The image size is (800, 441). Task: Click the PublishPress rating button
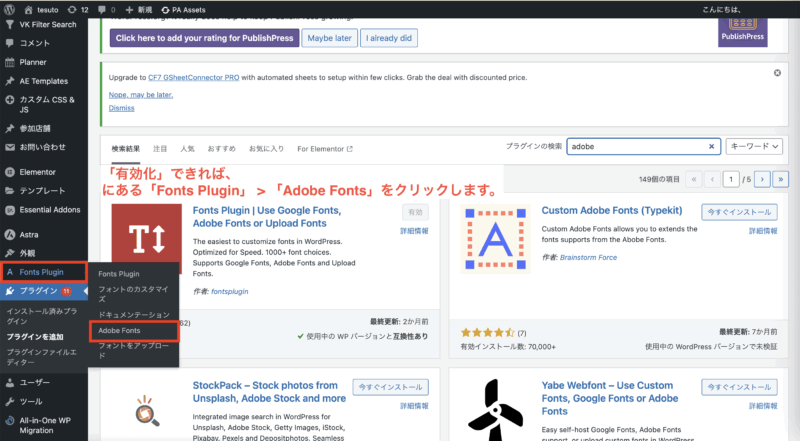click(204, 38)
